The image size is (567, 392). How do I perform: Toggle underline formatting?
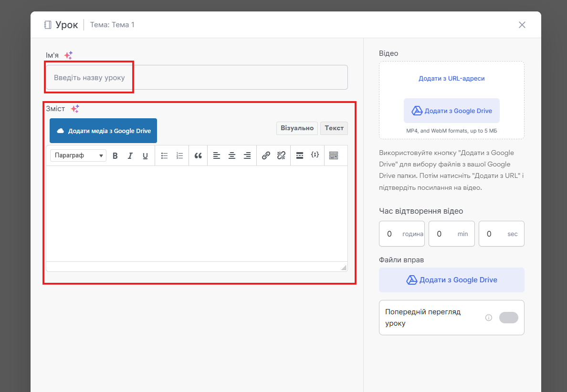click(146, 155)
